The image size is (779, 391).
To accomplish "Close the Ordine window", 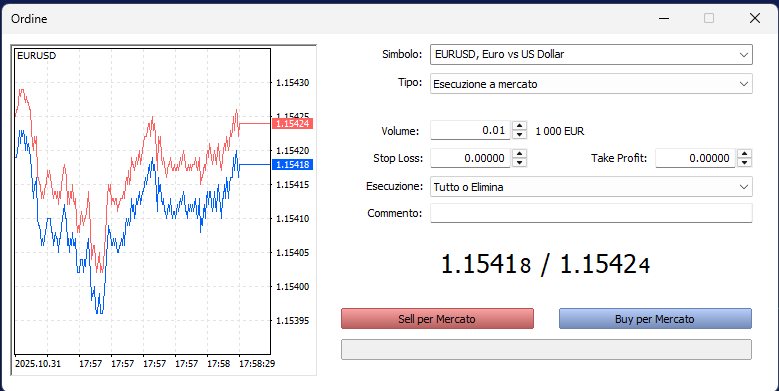I will [x=755, y=18].
